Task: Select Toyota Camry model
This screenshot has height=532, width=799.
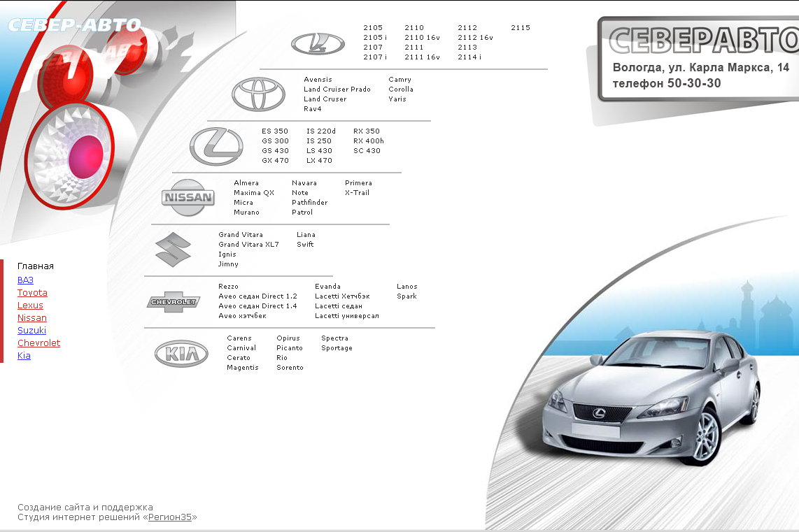Action: point(399,80)
